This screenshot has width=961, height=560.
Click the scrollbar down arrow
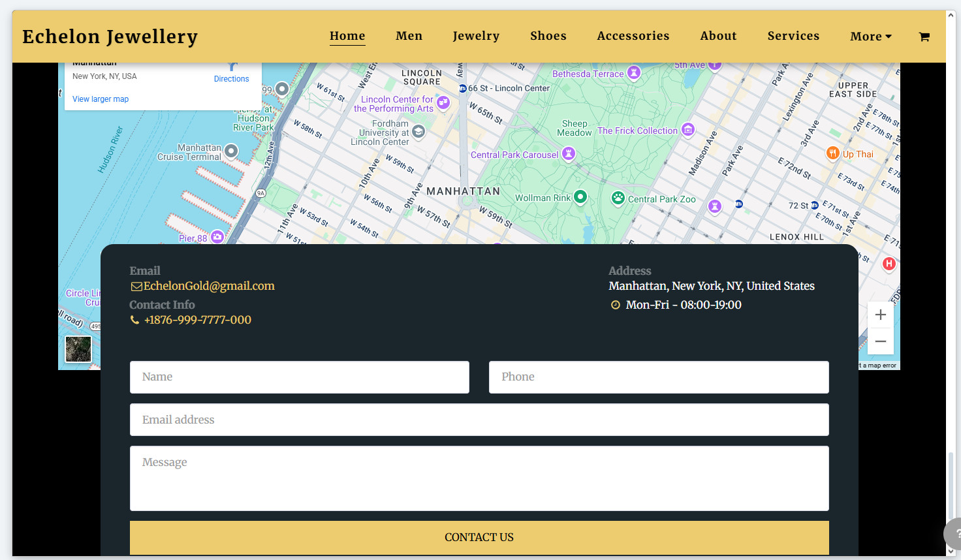click(x=951, y=552)
